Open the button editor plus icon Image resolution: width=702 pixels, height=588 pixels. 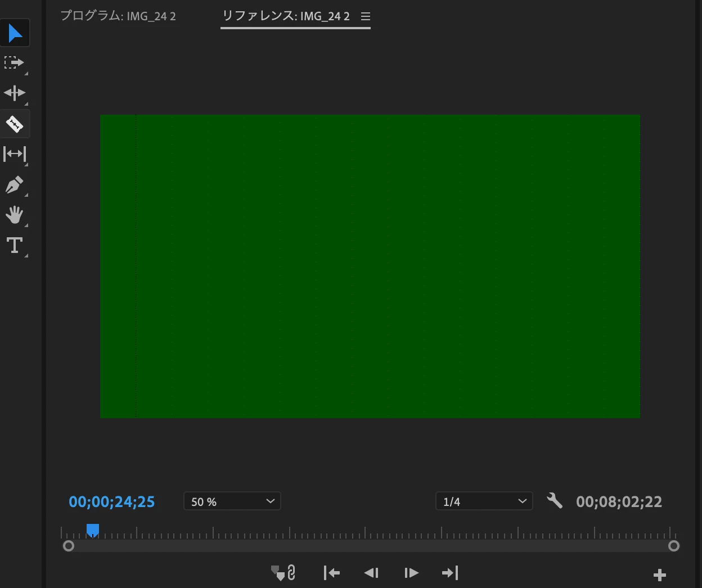660,575
